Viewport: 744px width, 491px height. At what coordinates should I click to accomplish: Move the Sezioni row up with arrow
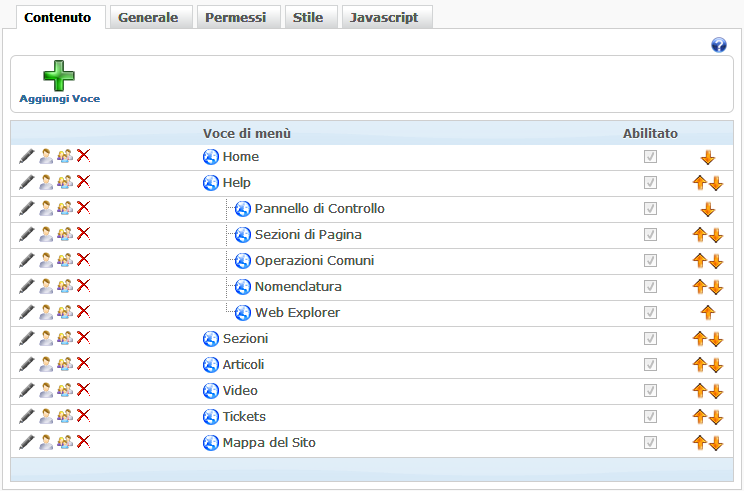[699, 338]
